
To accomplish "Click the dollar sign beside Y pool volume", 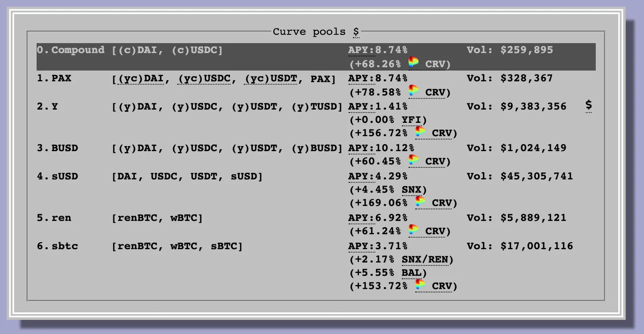I will [x=588, y=106].
